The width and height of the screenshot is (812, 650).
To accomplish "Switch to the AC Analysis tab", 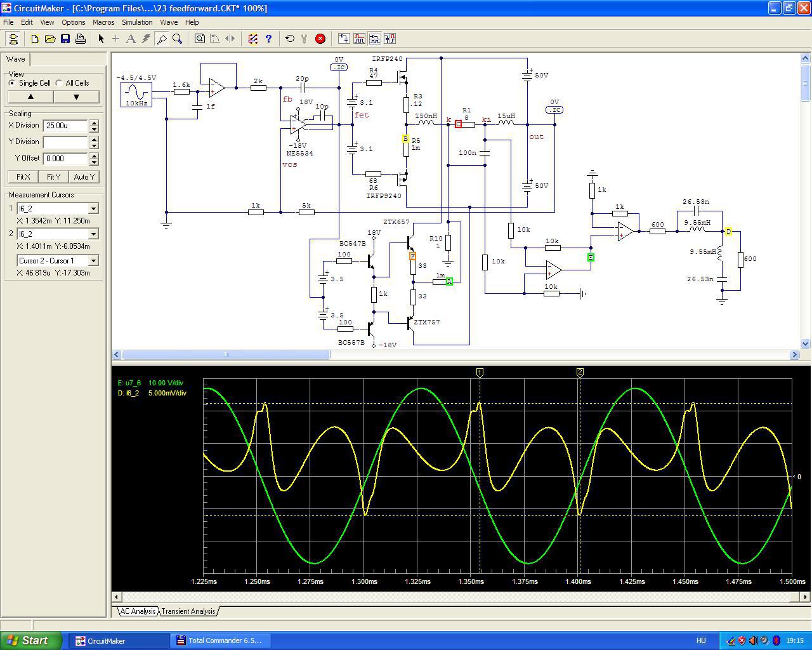I will (x=138, y=611).
